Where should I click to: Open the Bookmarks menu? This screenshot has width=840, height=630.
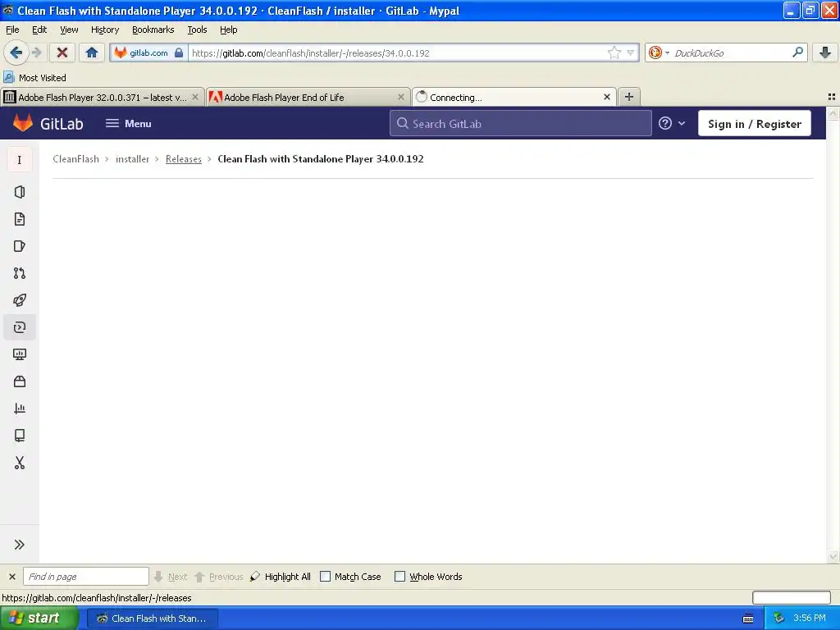[x=153, y=30]
